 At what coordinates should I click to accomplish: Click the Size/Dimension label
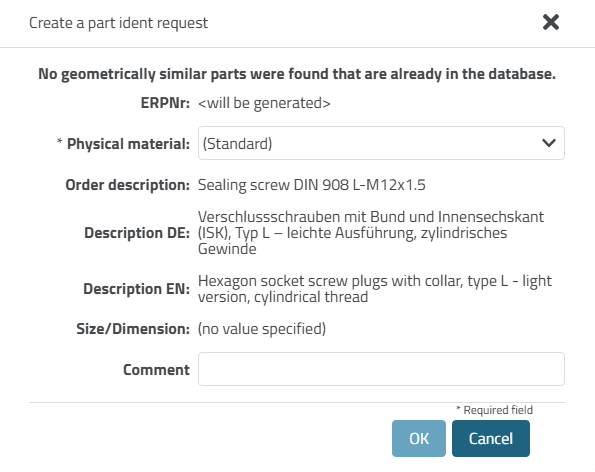pos(133,329)
